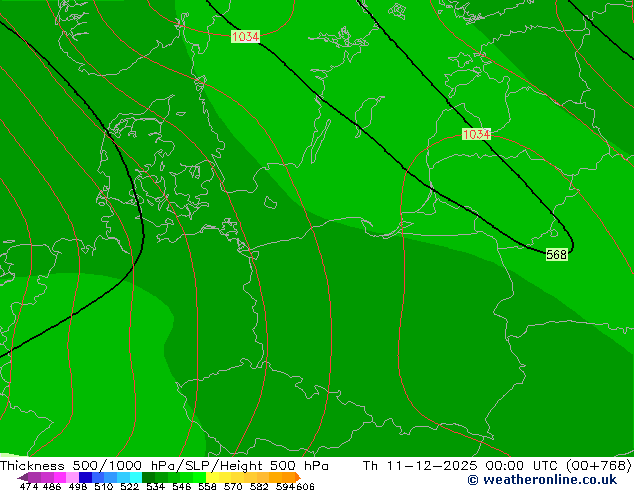634x490 pixels.
Task: Click the 582 value on the legend scale
Action: click(259, 486)
